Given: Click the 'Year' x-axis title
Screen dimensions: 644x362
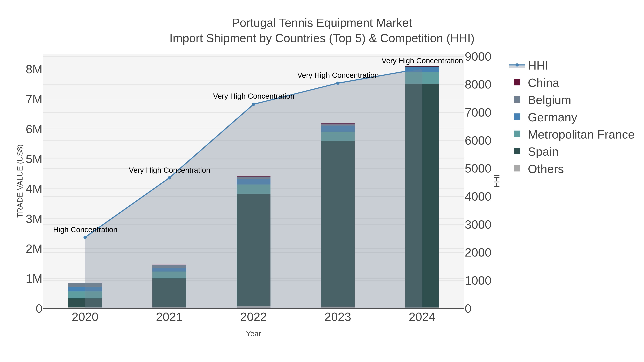Looking at the screenshot, I should click(x=253, y=334).
